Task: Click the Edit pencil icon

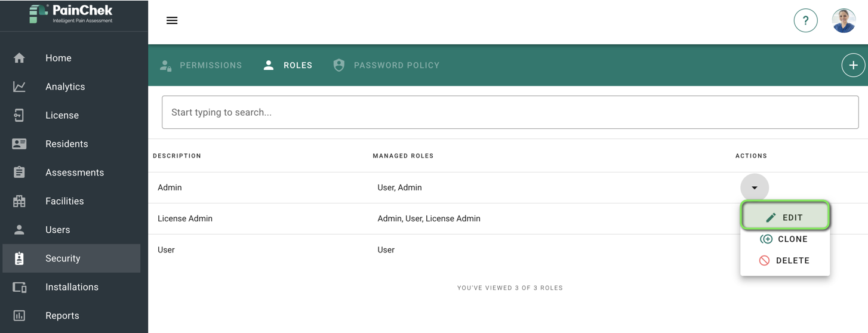Action: pyautogui.click(x=771, y=218)
